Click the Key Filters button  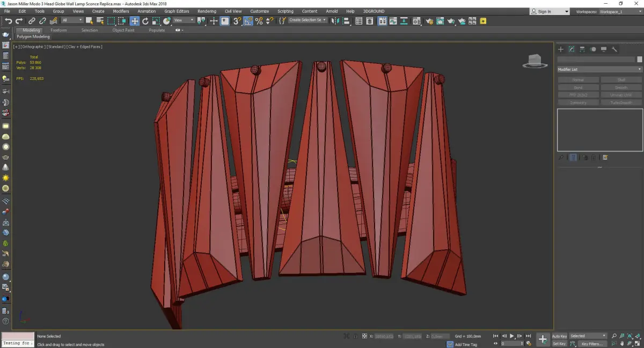tap(591, 344)
